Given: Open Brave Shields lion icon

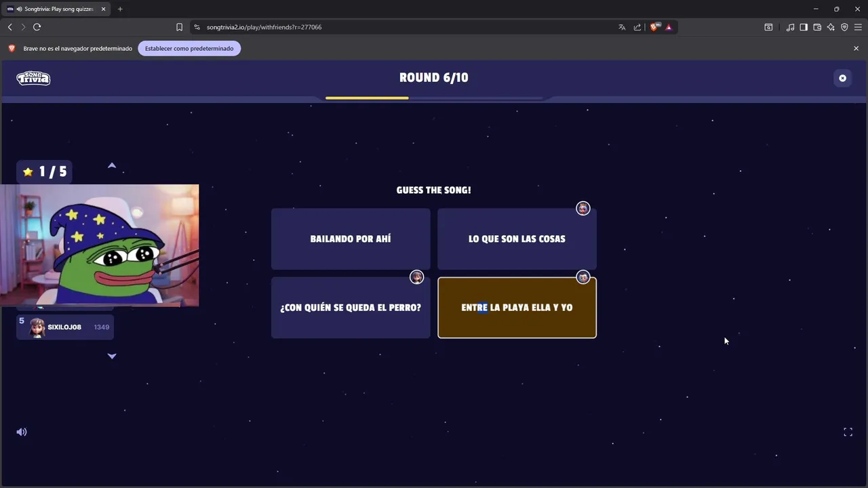Looking at the screenshot, I should (654, 27).
